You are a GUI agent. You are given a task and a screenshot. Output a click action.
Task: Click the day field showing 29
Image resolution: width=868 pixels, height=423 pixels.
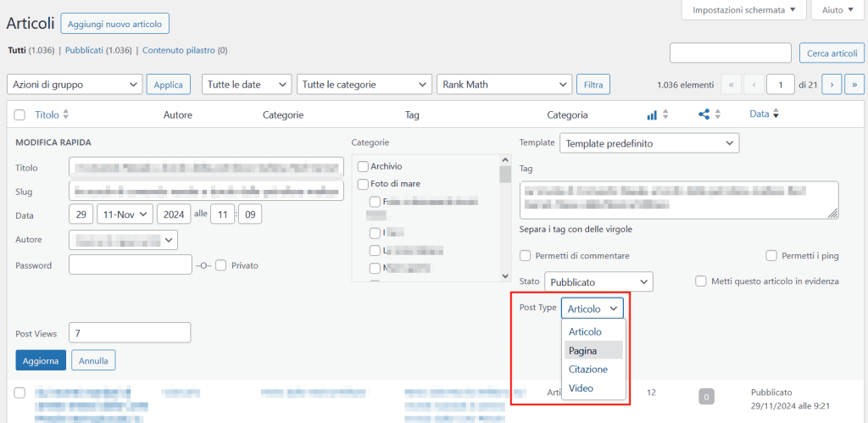click(x=81, y=214)
